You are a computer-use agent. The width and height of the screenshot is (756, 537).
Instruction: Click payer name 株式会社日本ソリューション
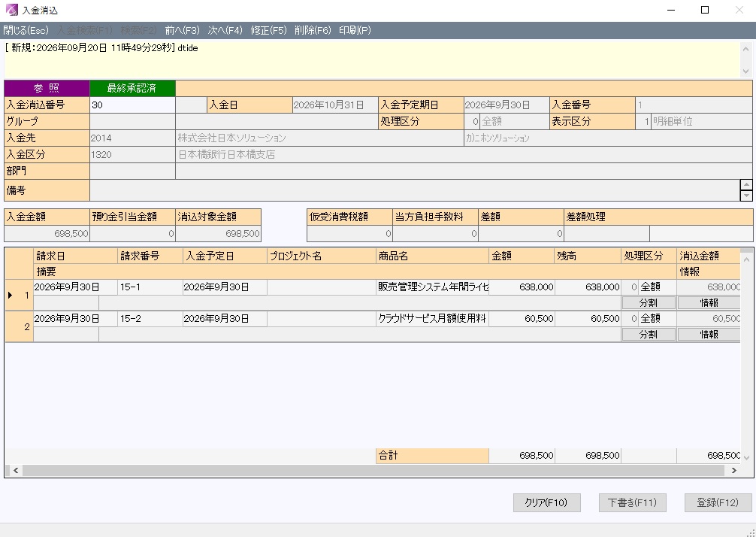tap(319, 138)
